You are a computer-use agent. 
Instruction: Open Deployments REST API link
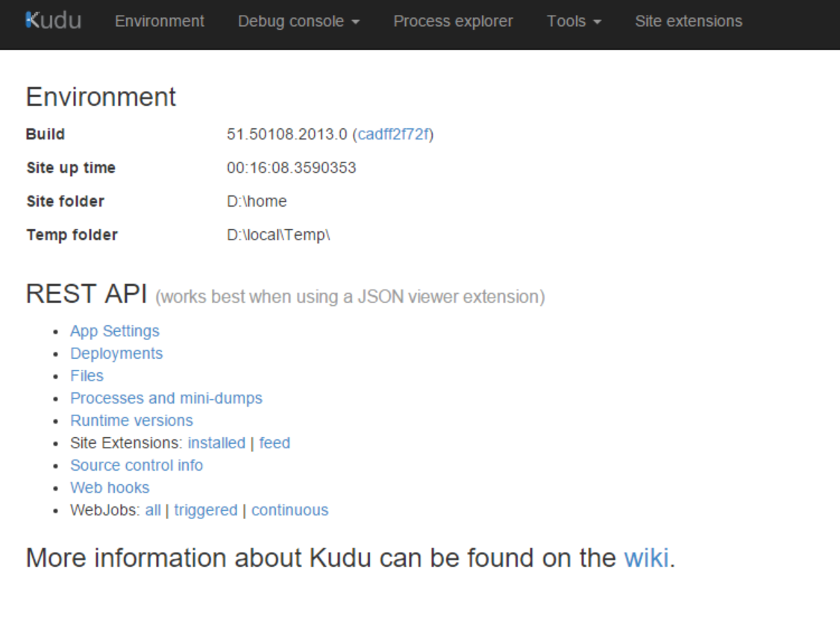pyautogui.click(x=116, y=354)
